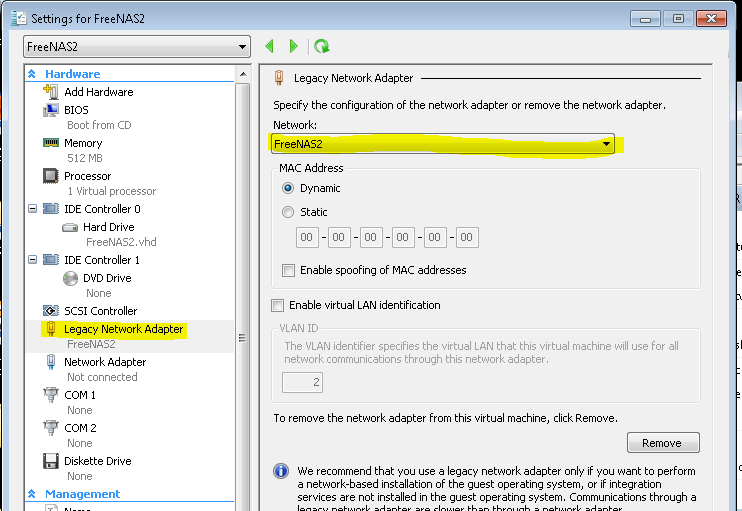Collapse the Management section chevron
Screen dimensions: 742x511
pos(32,493)
